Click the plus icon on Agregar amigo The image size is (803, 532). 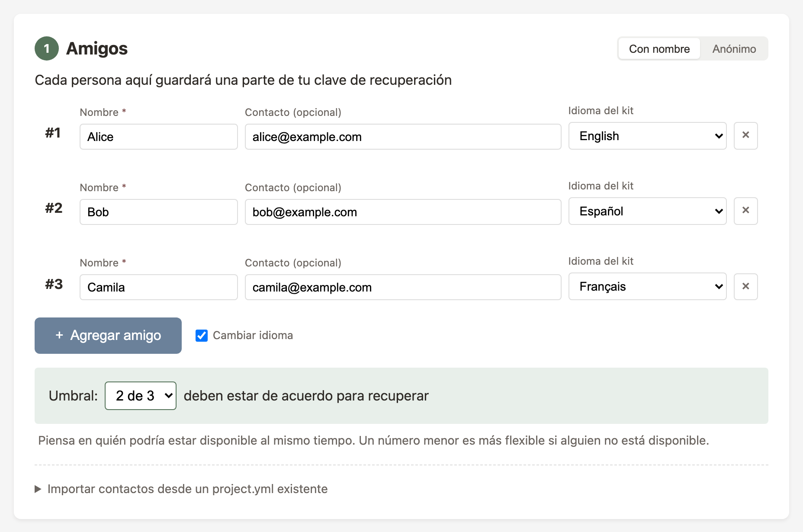pyautogui.click(x=59, y=336)
